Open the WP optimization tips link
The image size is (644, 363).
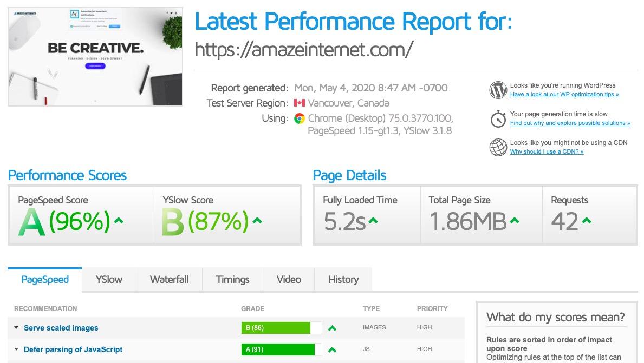[x=564, y=94]
